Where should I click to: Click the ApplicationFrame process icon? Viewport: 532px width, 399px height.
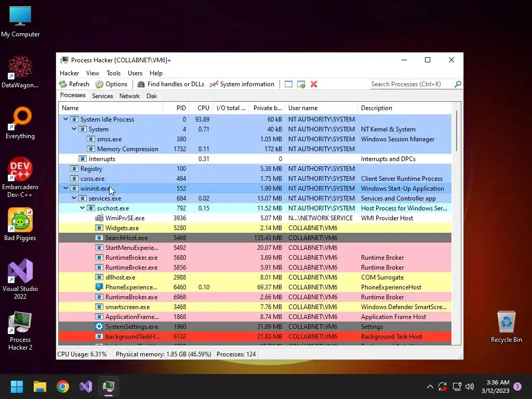99,316
